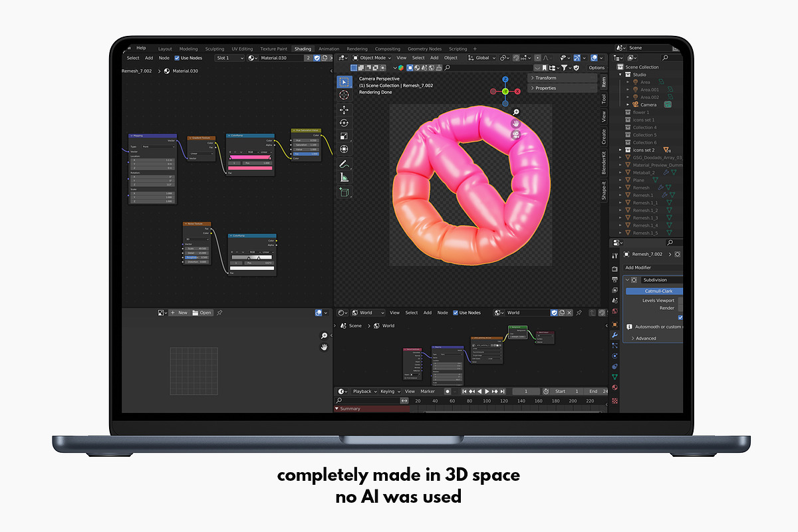The width and height of the screenshot is (798, 532).
Task: Click the Z axis on navigation gizmo
Action: pyautogui.click(x=505, y=79)
